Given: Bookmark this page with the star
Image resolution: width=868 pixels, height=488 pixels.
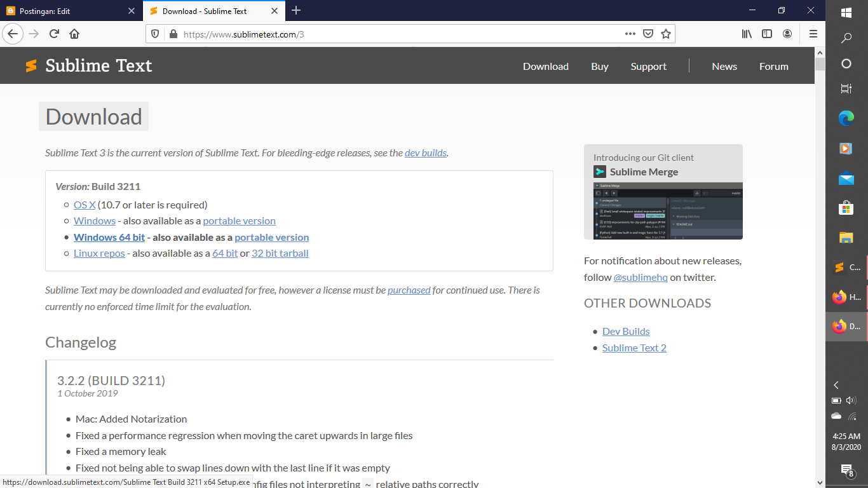Looking at the screenshot, I should tap(665, 34).
